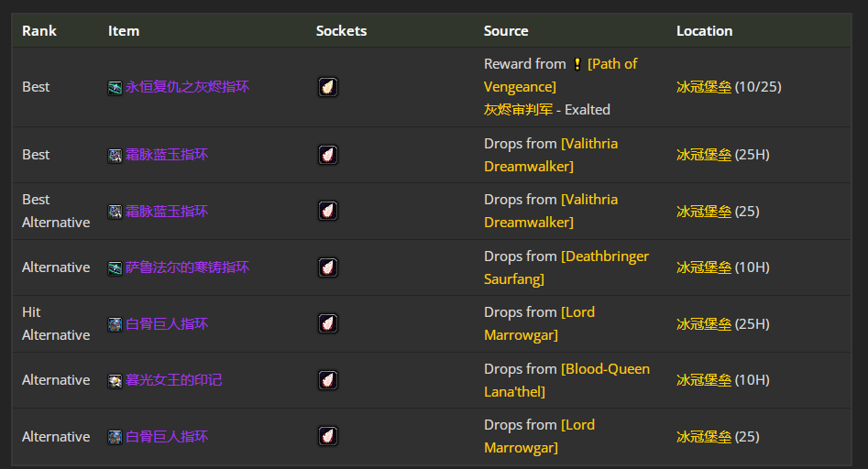Click the socket gem in Path of Vengeance row
The height and width of the screenshot is (469, 868).
pyautogui.click(x=328, y=87)
